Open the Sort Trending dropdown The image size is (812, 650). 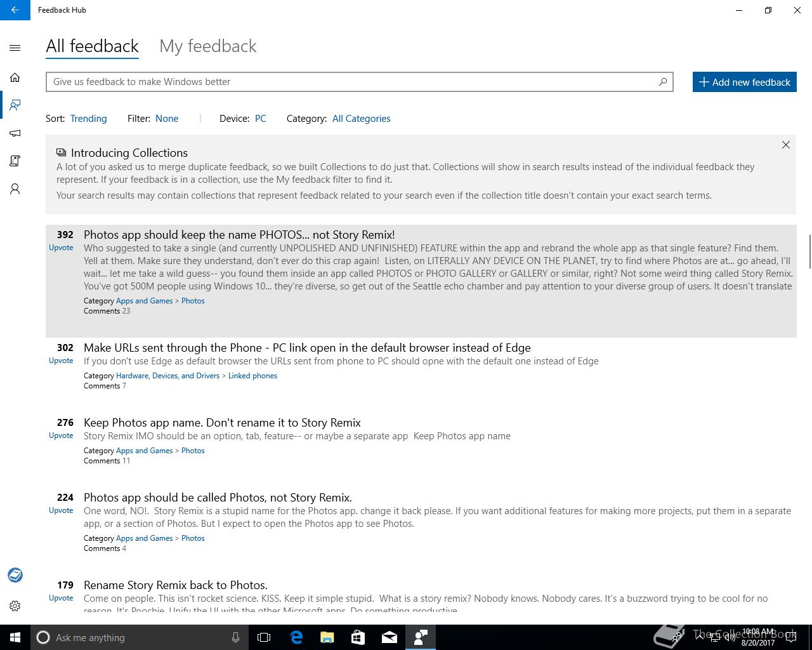point(88,119)
